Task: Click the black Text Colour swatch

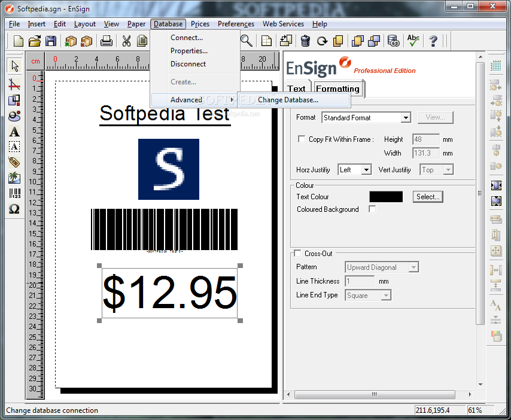Action: pyautogui.click(x=386, y=197)
